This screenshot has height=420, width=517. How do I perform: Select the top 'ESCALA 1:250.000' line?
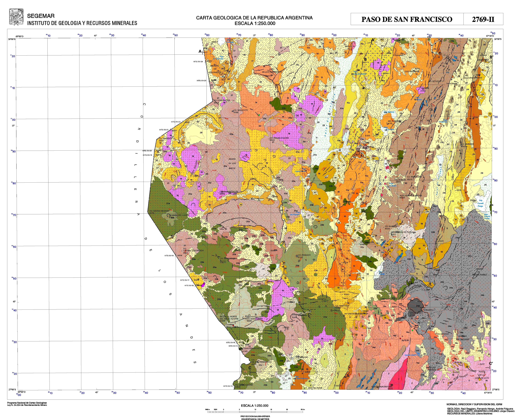pos(255,23)
